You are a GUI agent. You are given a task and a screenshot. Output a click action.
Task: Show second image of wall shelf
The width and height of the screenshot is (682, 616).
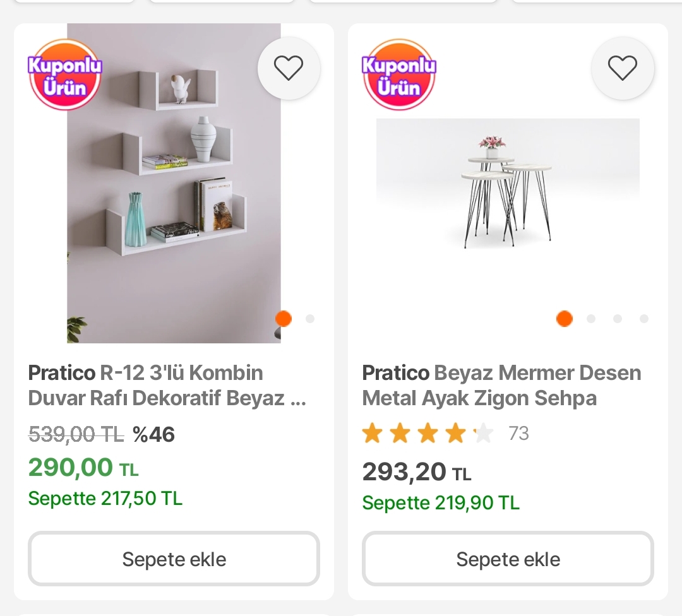click(310, 319)
